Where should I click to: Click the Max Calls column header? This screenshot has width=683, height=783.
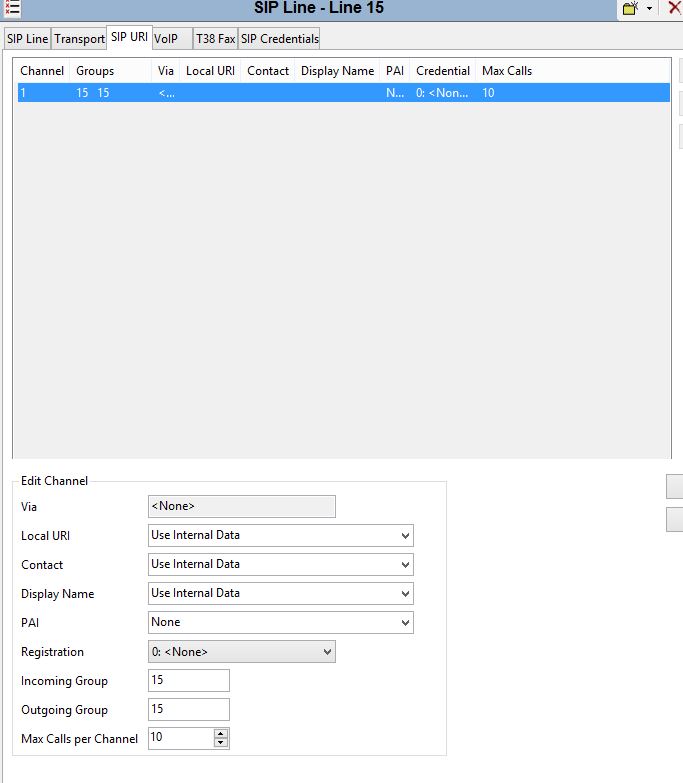click(x=507, y=71)
